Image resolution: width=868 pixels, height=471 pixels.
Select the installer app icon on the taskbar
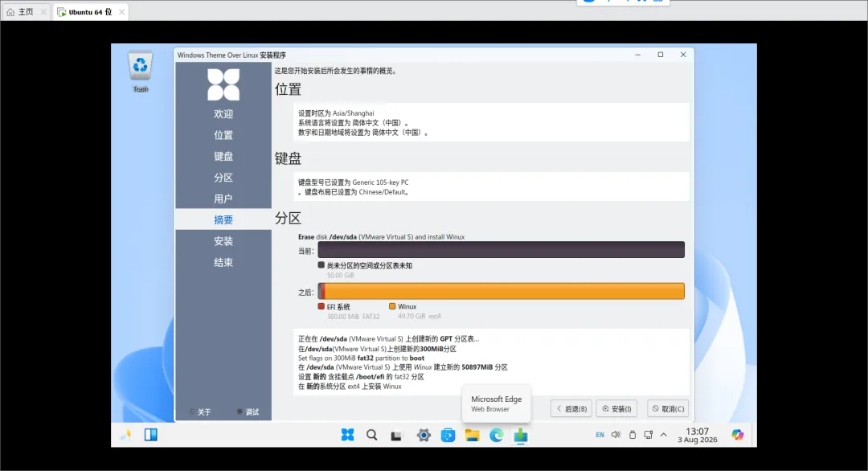520,435
